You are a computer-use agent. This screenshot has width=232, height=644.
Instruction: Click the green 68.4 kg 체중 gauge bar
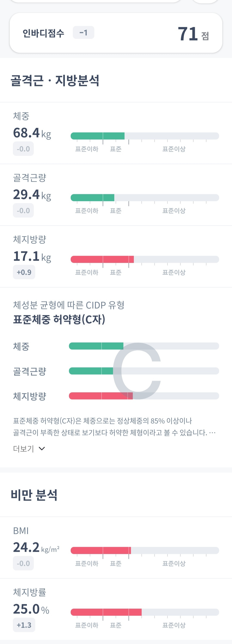pyautogui.click(x=98, y=136)
